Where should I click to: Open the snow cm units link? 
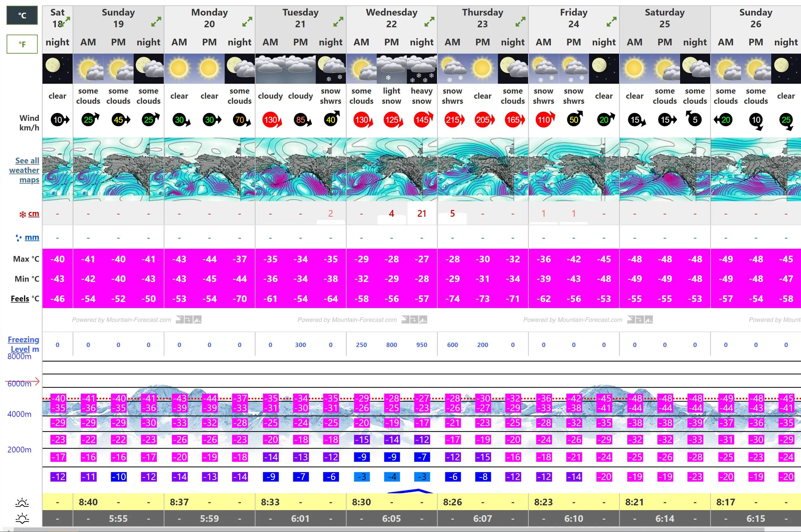coord(34,213)
